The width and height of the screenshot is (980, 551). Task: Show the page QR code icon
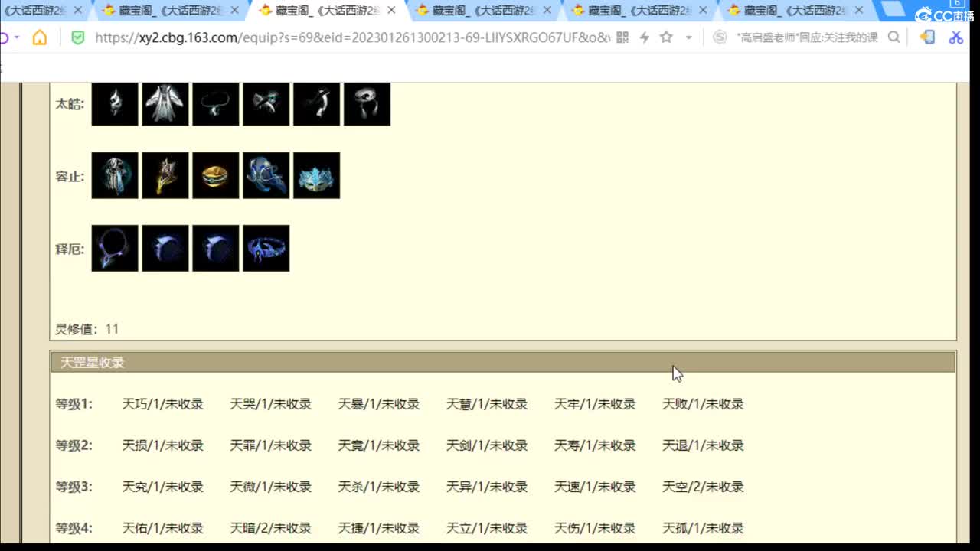pyautogui.click(x=622, y=37)
